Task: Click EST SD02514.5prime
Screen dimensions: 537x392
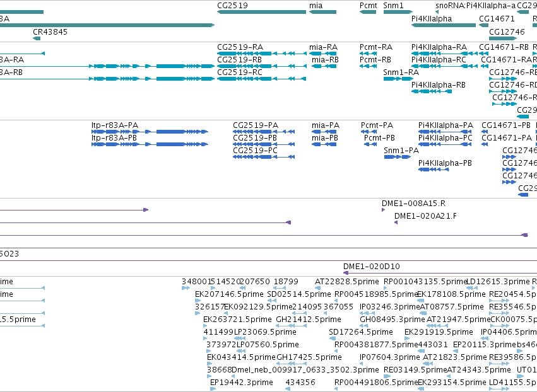Action: point(299,294)
